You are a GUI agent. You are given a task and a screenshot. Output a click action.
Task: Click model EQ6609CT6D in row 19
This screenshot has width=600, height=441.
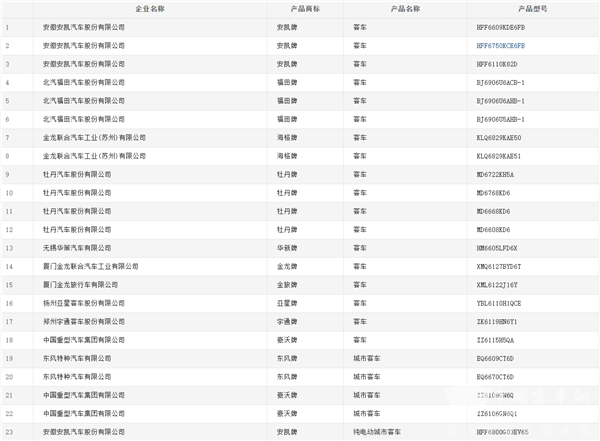point(496,357)
